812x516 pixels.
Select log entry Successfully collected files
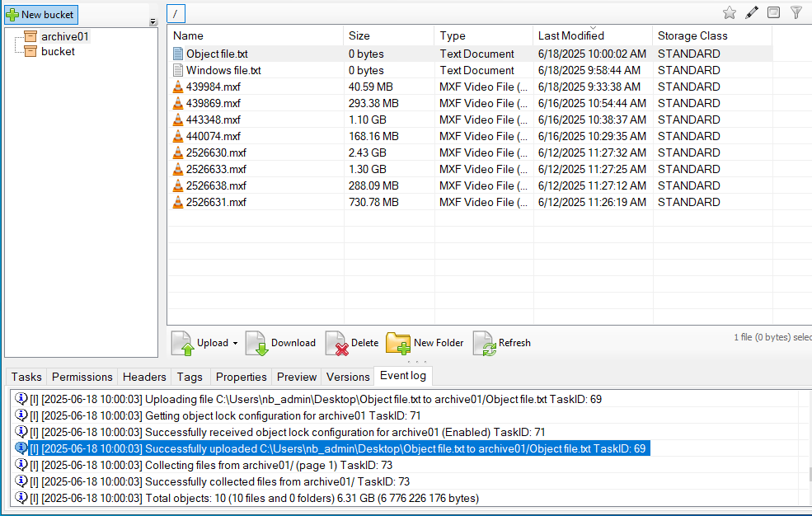(x=213, y=482)
